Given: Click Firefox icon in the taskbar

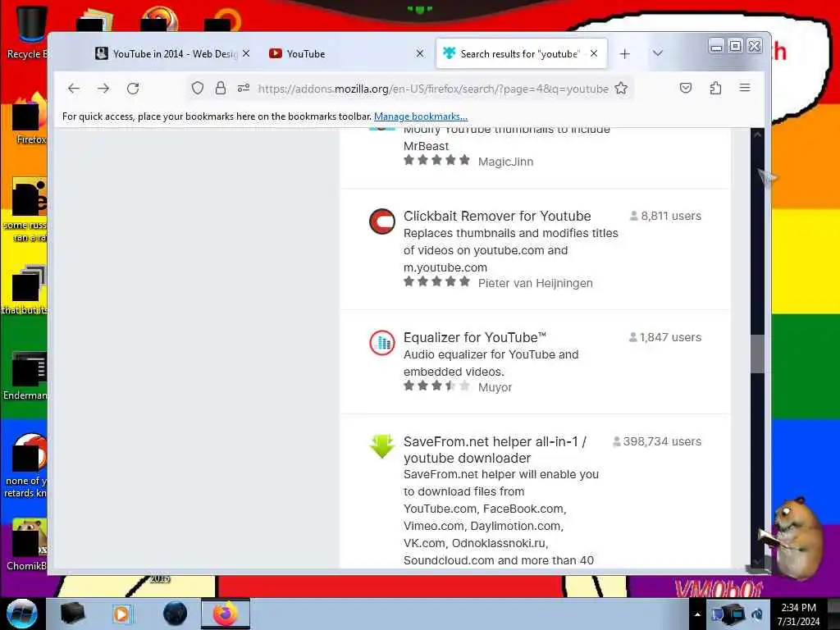Looking at the screenshot, I should (226, 614).
